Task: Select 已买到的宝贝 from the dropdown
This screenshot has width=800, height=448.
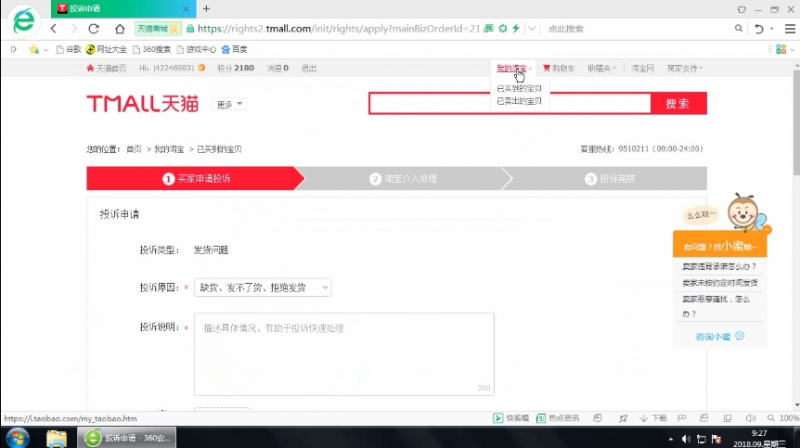Action: point(519,88)
